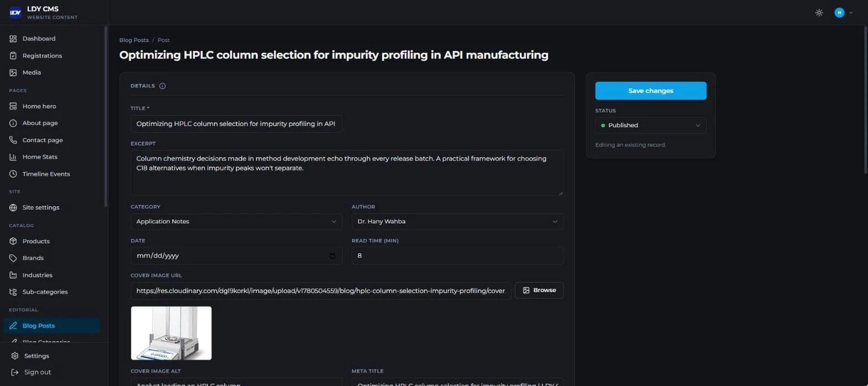Click the Products box icon

tap(13, 242)
